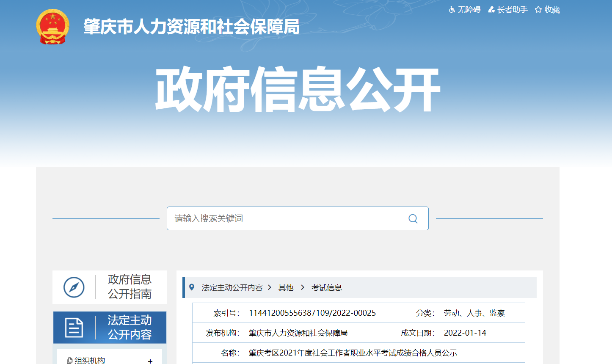
Task: Click the national emblem logo
Action: tap(52, 27)
